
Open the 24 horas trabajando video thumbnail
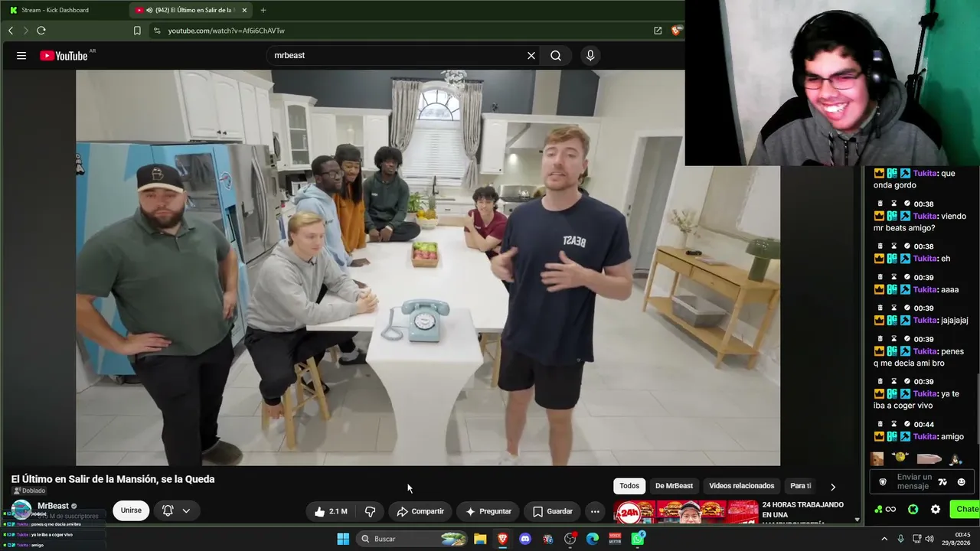(x=686, y=512)
